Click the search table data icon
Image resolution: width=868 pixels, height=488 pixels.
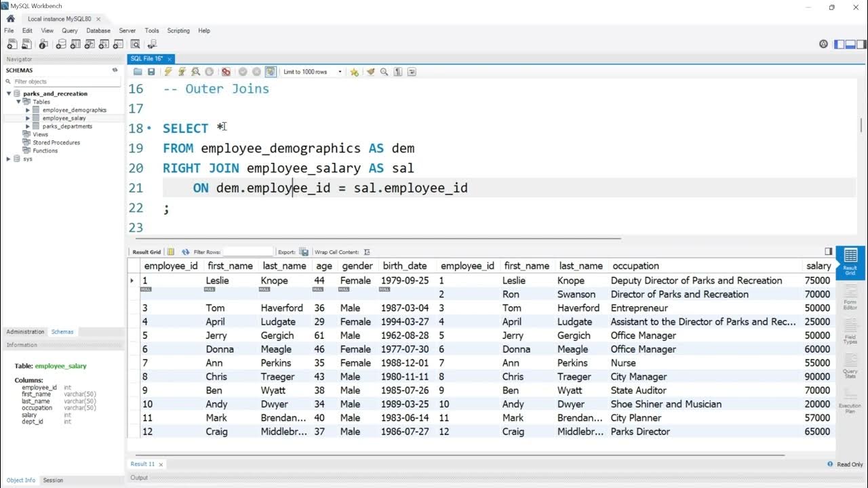[135, 44]
